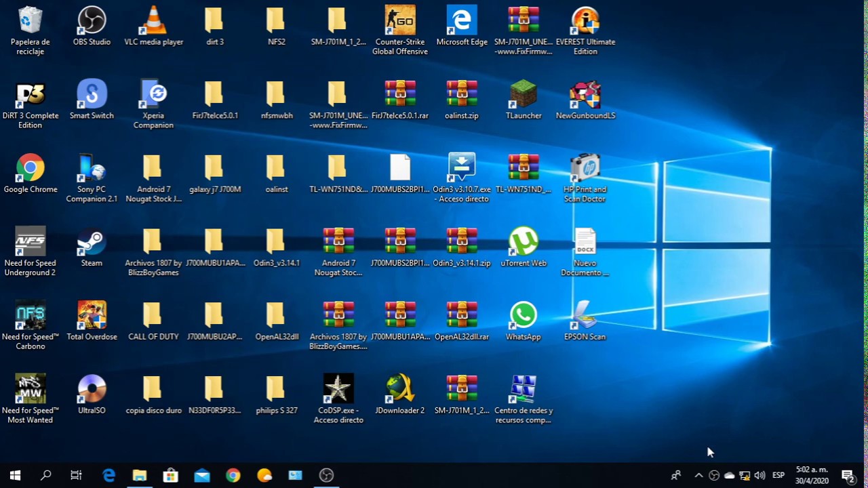Select the Need for Speed Carbono shortcut

[31, 326]
